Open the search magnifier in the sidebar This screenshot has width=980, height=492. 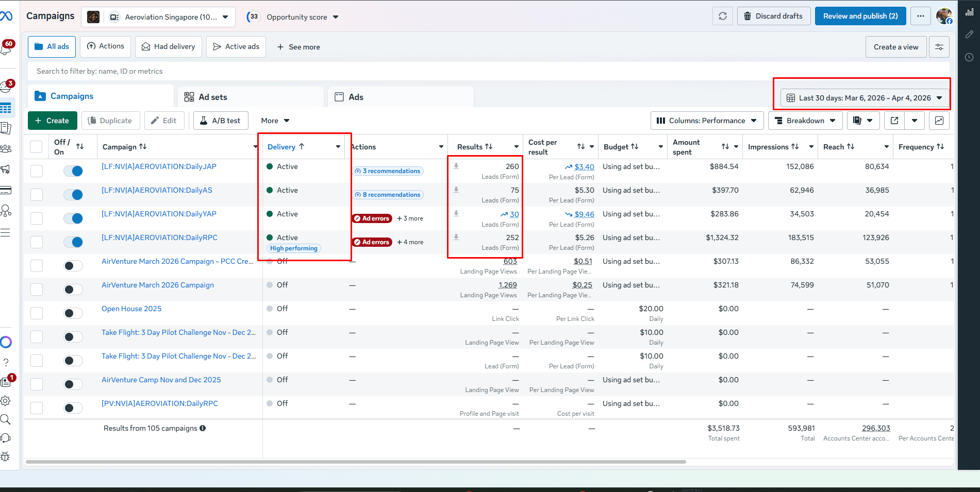pos(6,419)
